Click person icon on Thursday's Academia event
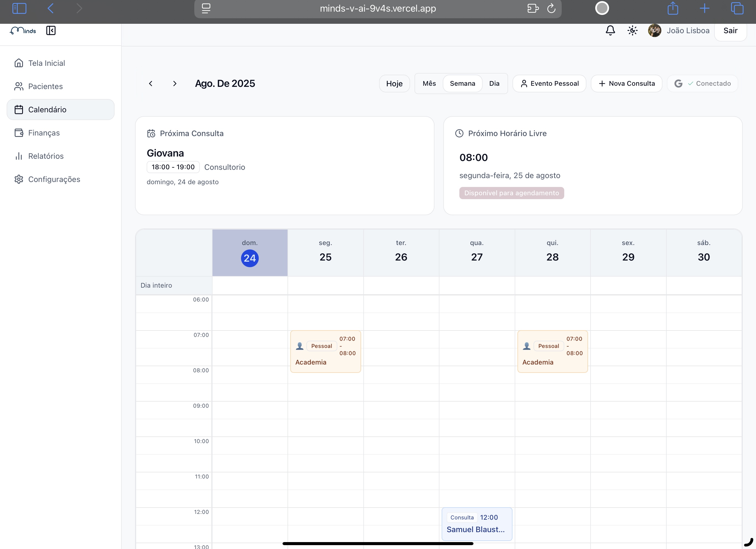 click(x=527, y=346)
